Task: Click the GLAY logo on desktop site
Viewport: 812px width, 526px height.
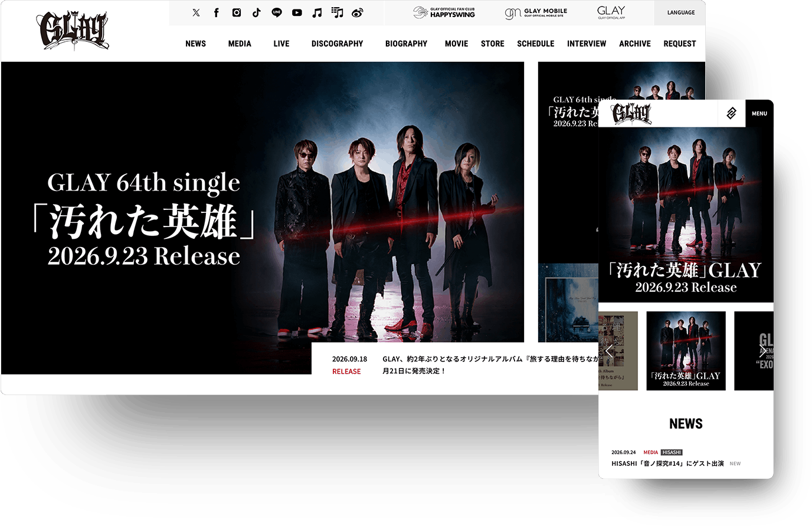Action: (x=74, y=31)
